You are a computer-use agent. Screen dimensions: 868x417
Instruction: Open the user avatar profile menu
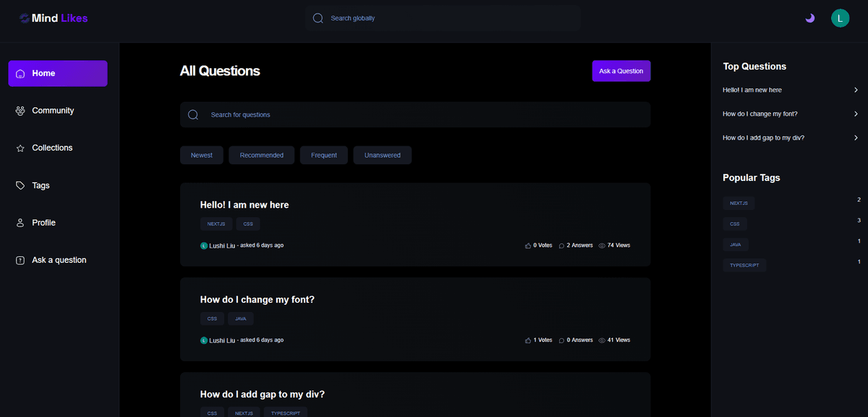840,18
